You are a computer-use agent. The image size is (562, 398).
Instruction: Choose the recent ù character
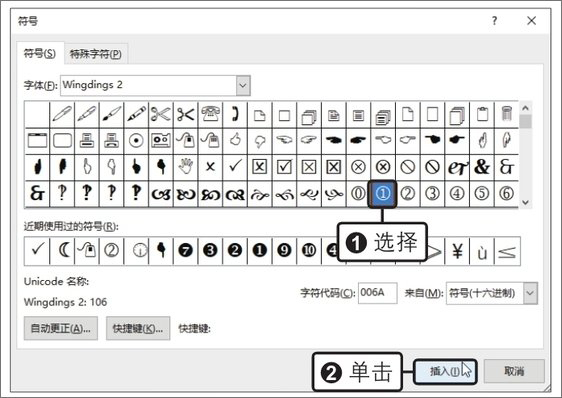coord(482,250)
